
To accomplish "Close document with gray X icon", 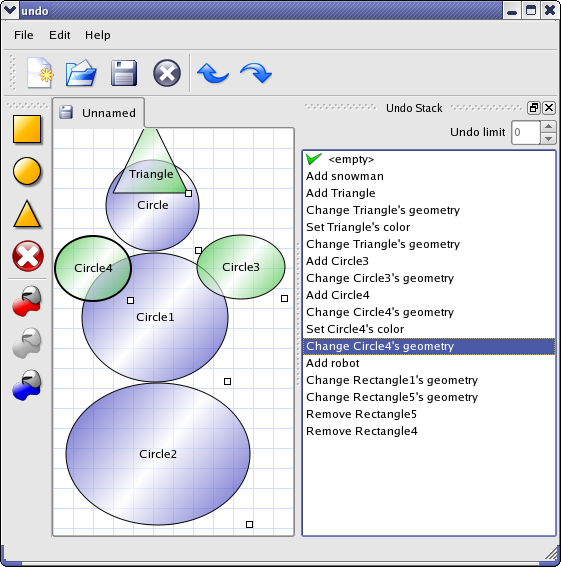I will [x=167, y=73].
